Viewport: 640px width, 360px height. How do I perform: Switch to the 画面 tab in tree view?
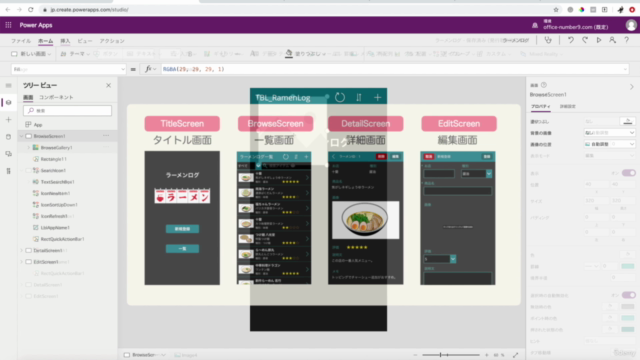tap(28, 97)
